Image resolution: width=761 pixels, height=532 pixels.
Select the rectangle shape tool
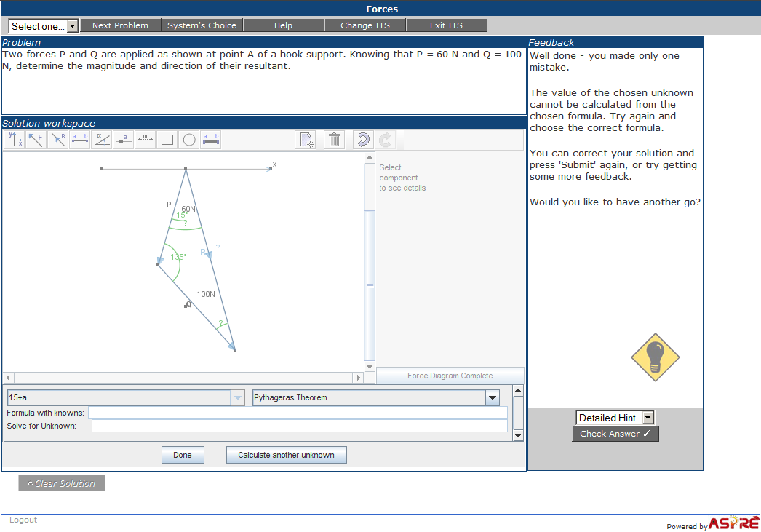click(x=167, y=140)
